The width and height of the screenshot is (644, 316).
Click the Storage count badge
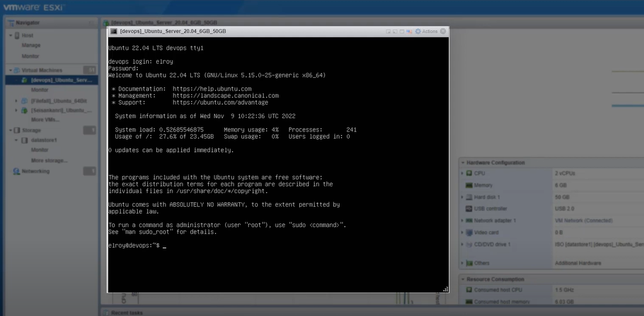pos(89,130)
